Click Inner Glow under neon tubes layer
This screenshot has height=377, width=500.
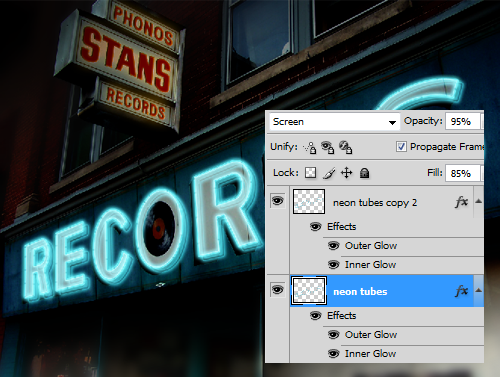point(370,354)
